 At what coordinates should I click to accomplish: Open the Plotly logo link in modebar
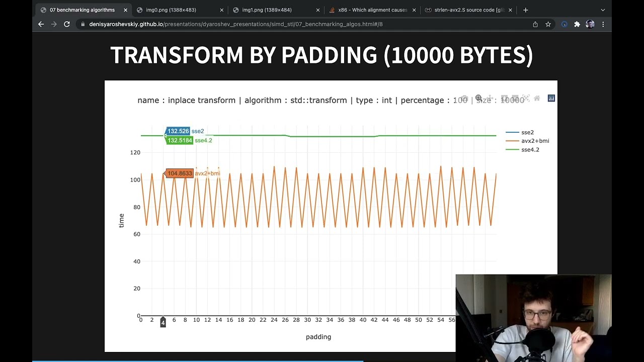pos(551,98)
